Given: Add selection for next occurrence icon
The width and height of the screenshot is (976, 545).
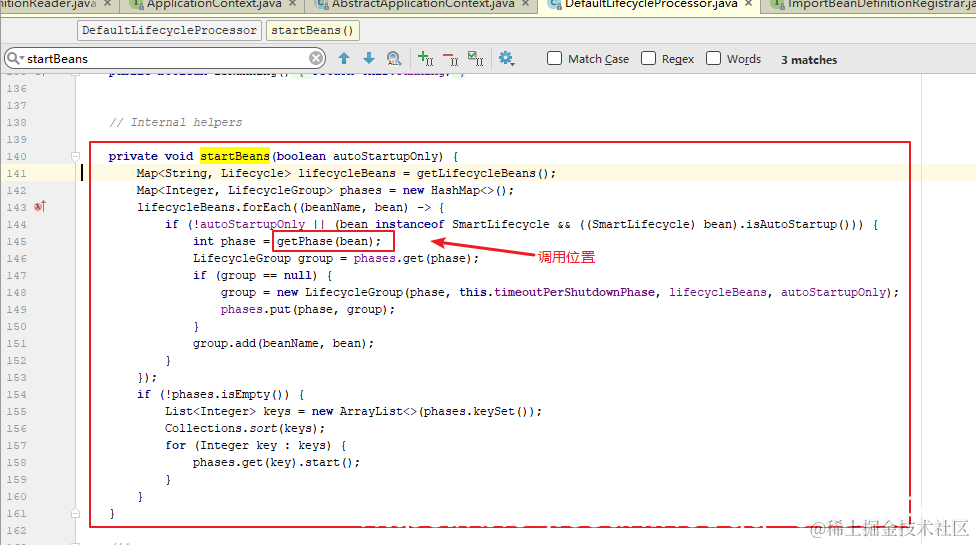Looking at the screenshot, I should coord(426,58).
